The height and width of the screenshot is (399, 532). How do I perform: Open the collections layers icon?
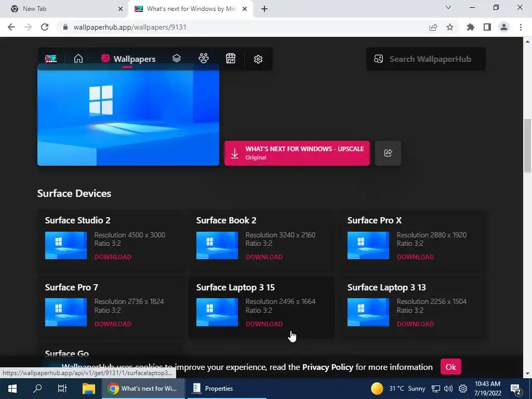tap(177, 58)
